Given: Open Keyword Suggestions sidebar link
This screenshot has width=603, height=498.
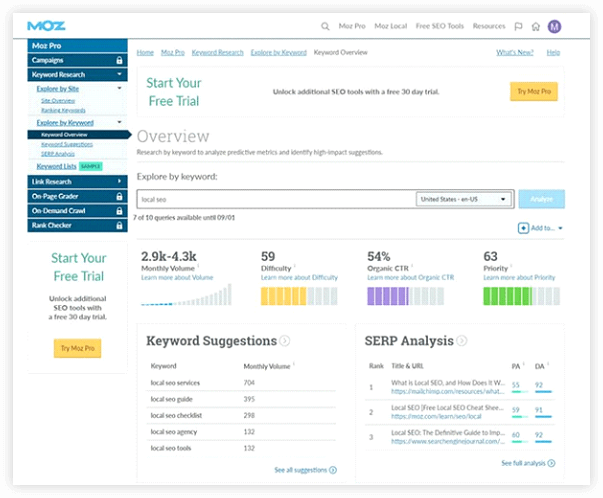Looking at the screenshot, I should (67, 144).
